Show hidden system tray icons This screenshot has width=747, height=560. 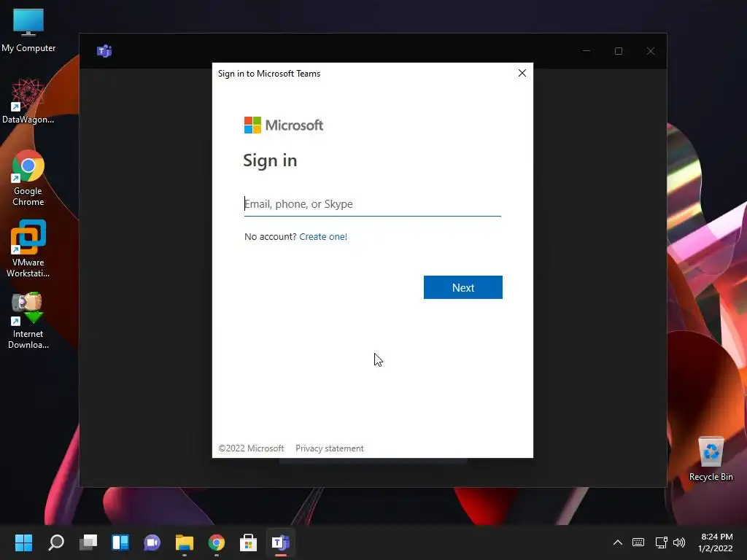(617, 542)
